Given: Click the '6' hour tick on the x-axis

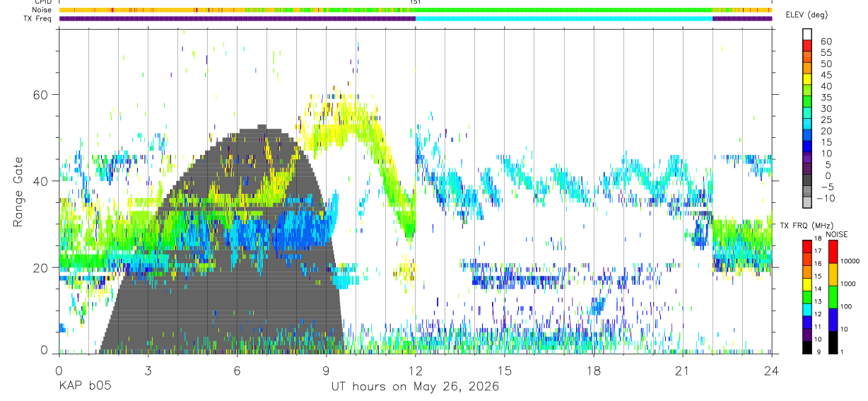Looking at the screenshot, I should point(237,371).
